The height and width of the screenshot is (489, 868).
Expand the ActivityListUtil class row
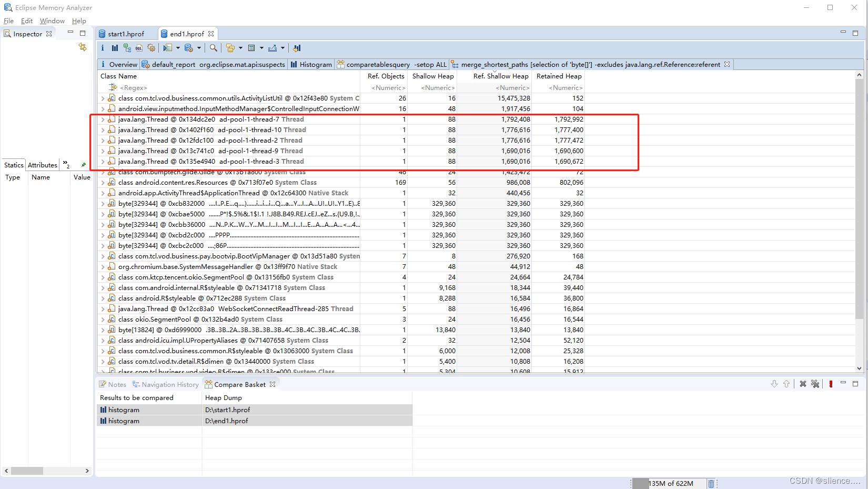tap(103, 98)
